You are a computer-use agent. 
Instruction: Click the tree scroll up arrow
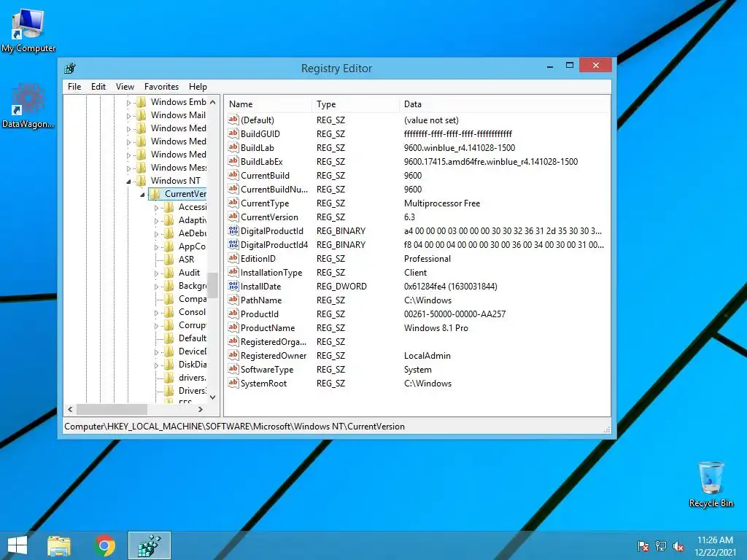[212, 102]
